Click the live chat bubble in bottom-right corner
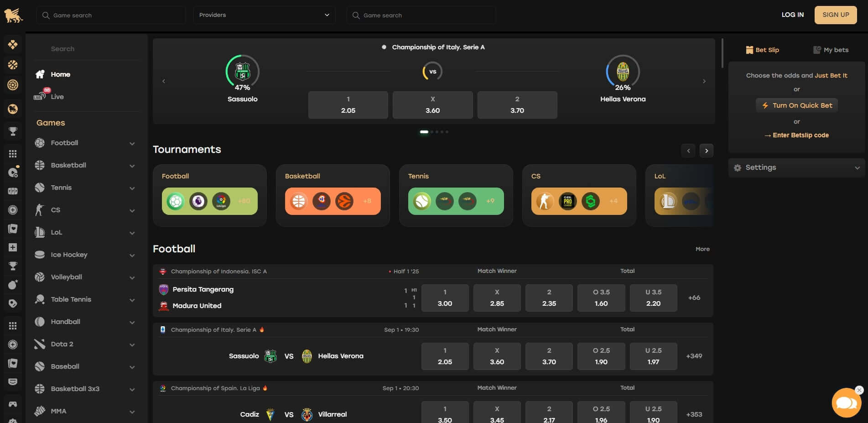The image size is (868, 423). pos(846,403)
